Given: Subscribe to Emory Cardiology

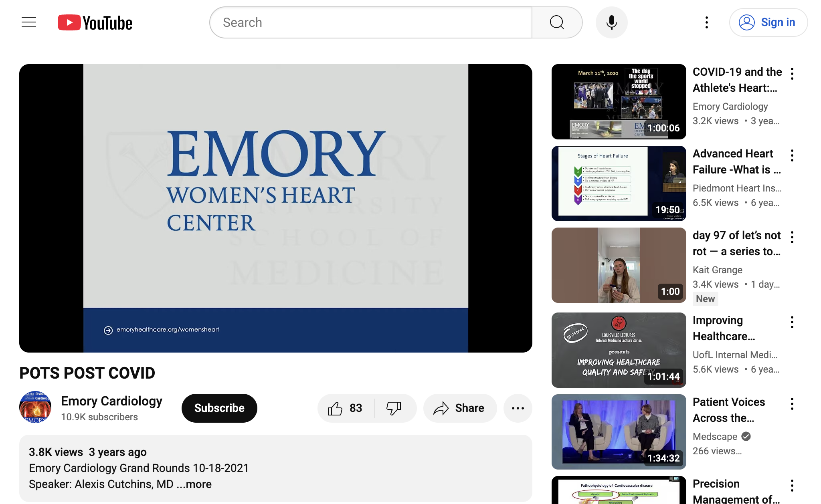Looking at the screenshot, I should [219, 408].
